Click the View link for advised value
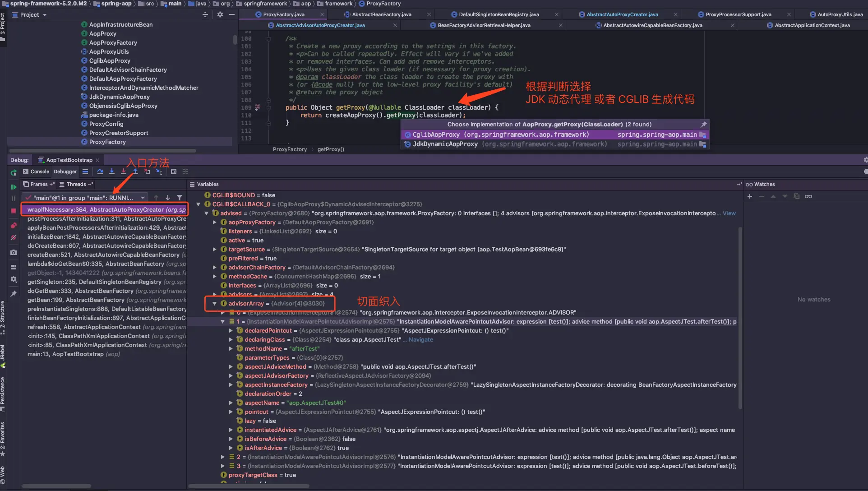This screenshot has height=491, width=868. (x=729, y=213)
